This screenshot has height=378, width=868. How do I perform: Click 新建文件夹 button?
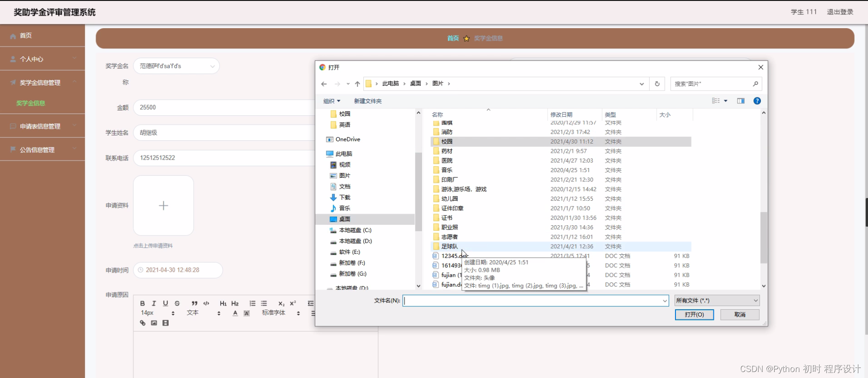[368, 101]
